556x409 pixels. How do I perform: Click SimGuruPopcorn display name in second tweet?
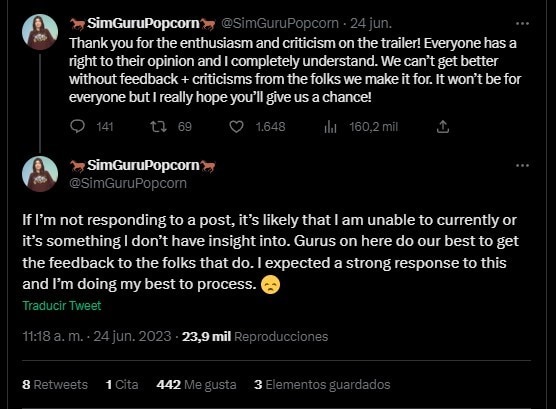click(143, 165)
